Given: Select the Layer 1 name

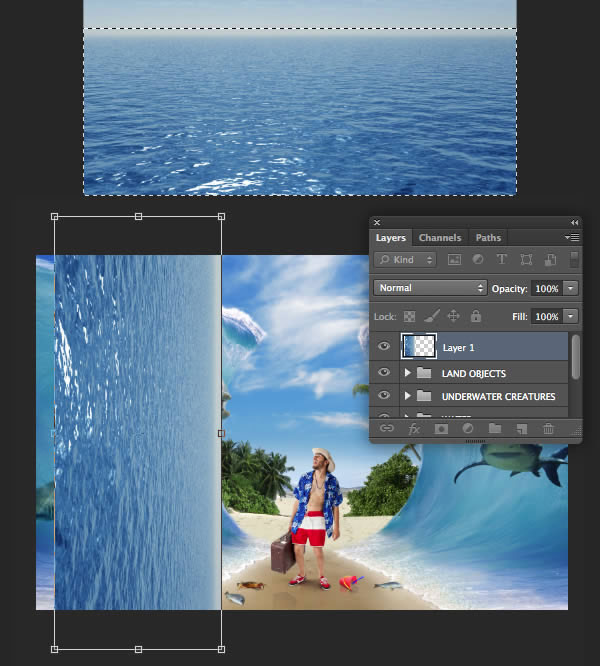Looking at the screenshot, I should click(458, 348).
